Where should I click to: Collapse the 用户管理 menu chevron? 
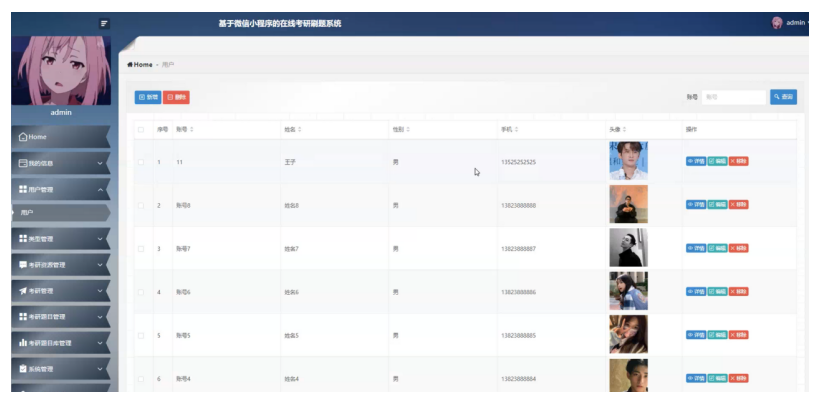click(100, 190)
